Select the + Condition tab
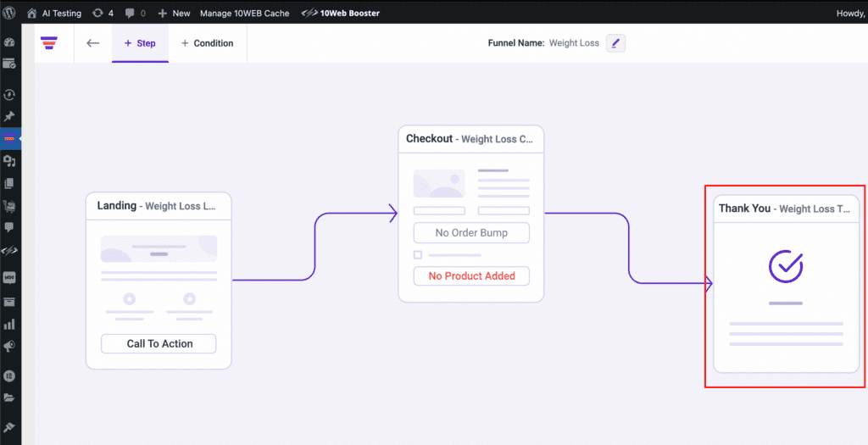 tap(208, 43)
